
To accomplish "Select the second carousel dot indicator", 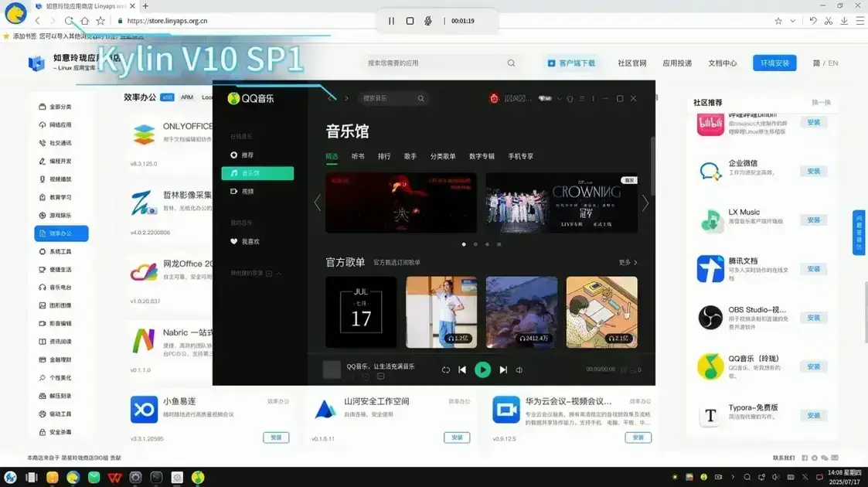I will [475, 244].
